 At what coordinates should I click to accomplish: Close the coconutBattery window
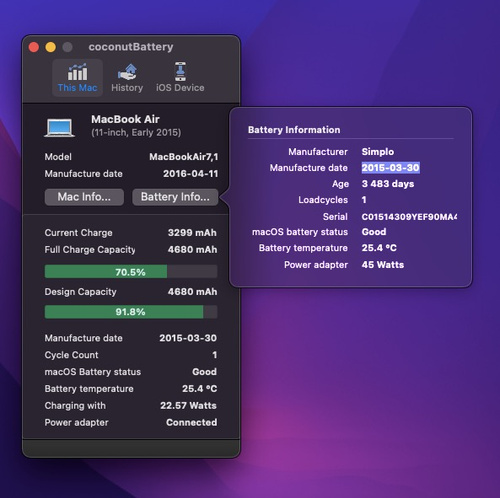[34, 47]
